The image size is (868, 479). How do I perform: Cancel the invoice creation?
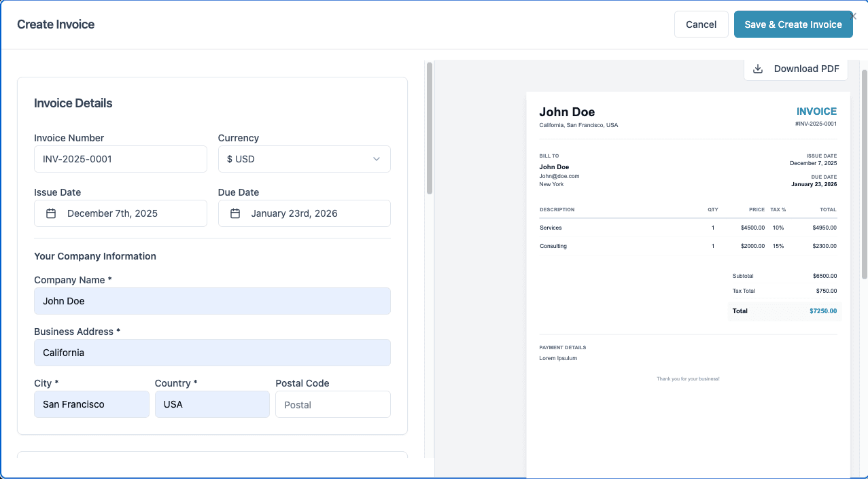point(701,24)
